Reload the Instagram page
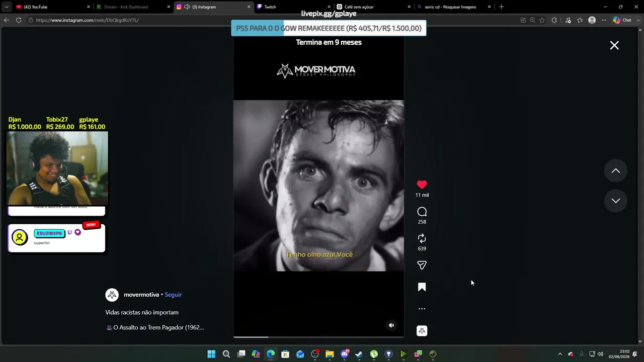Viewport: 644px width, 362px height. point(19,20)
